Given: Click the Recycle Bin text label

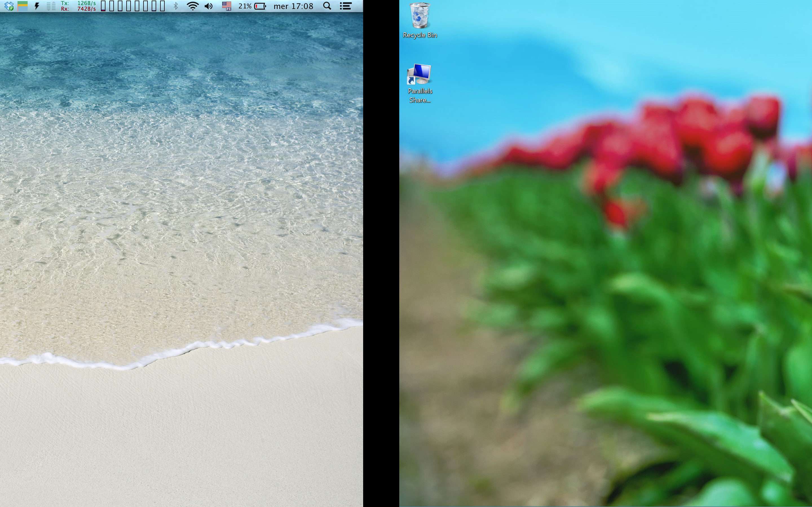Looking at the screenshot, I should 420,35.
